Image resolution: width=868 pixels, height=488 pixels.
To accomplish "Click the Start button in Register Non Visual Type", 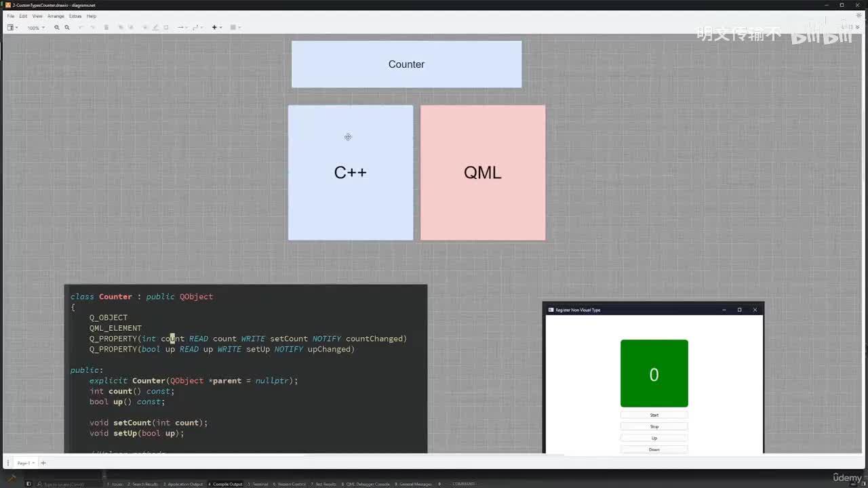I will coord(654,415).
